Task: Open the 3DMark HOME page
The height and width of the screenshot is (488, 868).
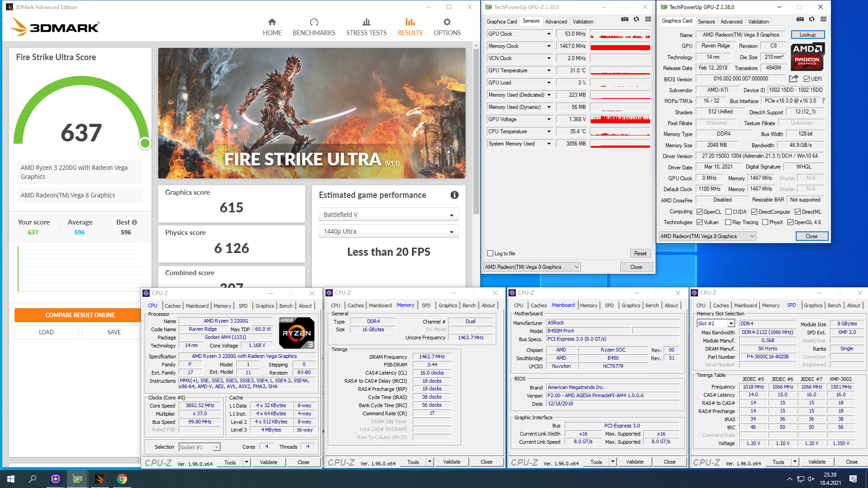Action: 272,27
